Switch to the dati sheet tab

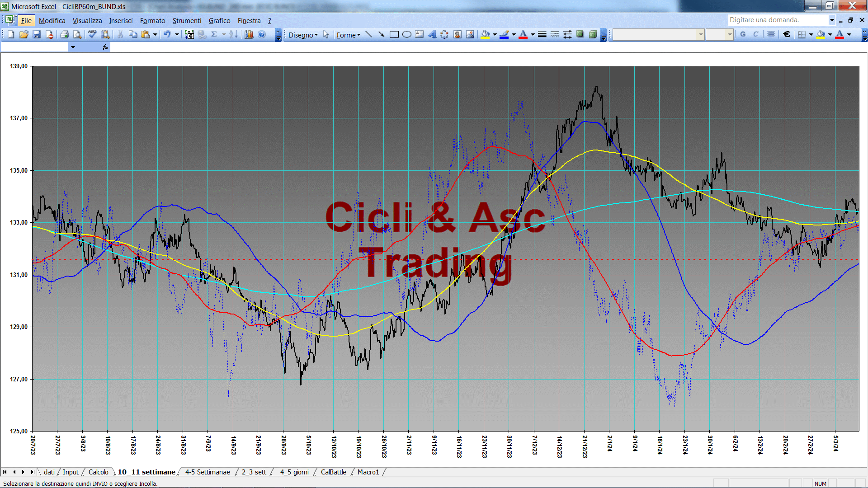(x=49, y=472)
